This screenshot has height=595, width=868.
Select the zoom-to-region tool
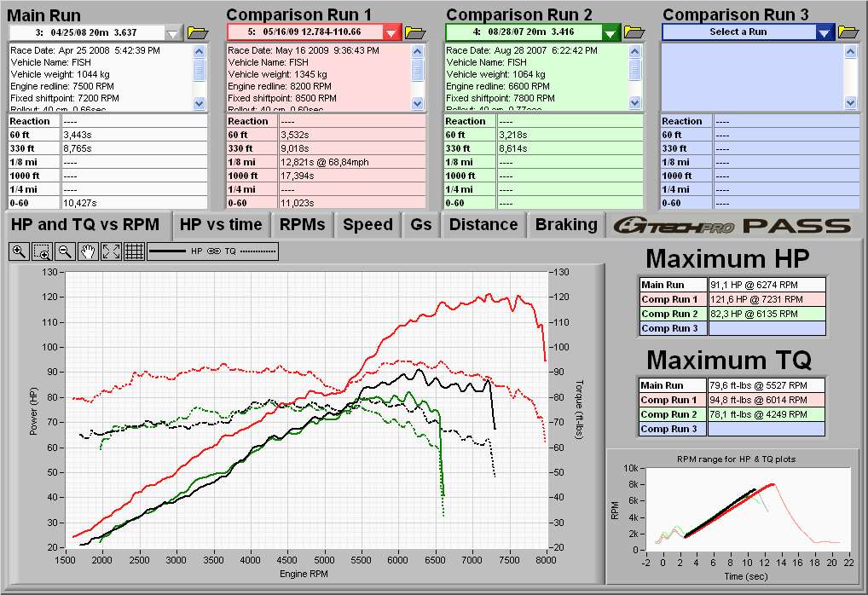click(x=41, y=251)
